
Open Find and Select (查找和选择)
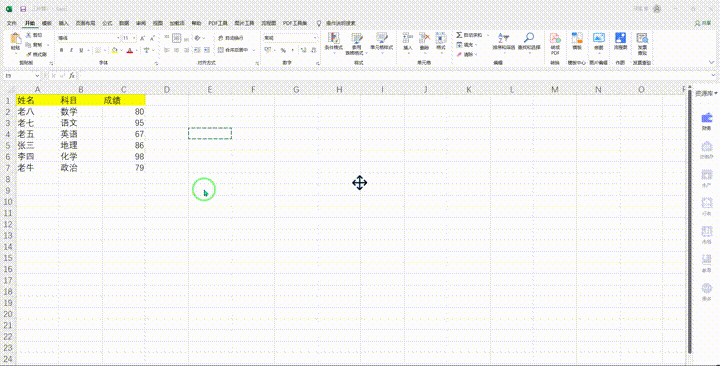click(529, 42)
